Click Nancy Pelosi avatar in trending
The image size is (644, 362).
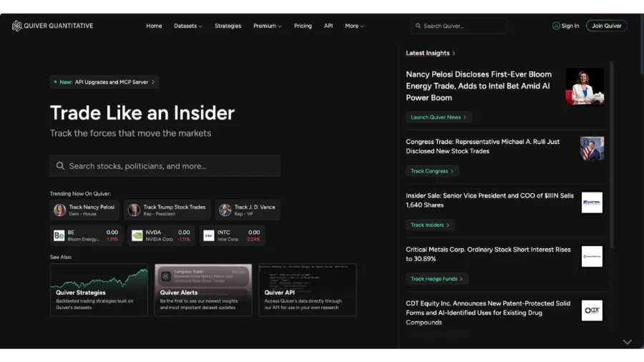60,210
